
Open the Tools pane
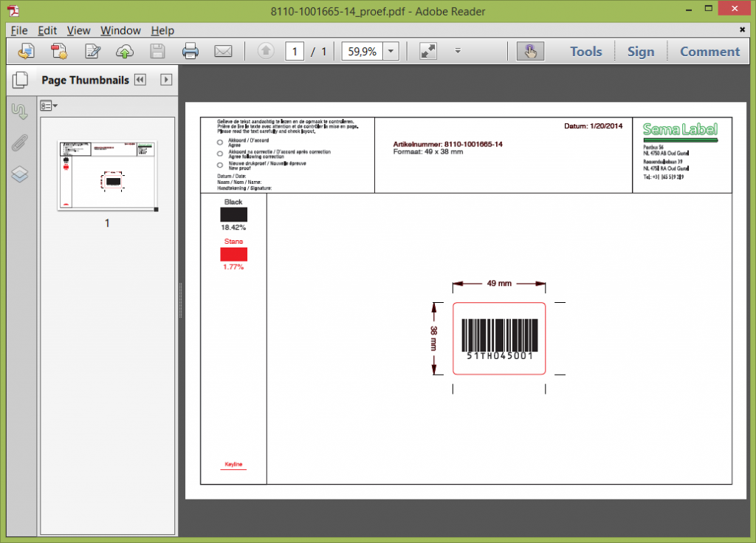tap(586, 52)
